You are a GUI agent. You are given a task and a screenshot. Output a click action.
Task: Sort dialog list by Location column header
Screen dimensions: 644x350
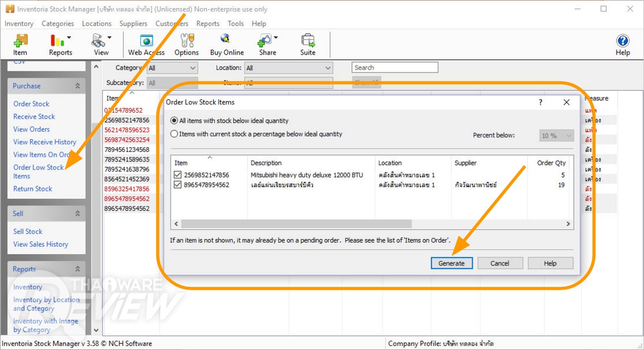(412, 163)
